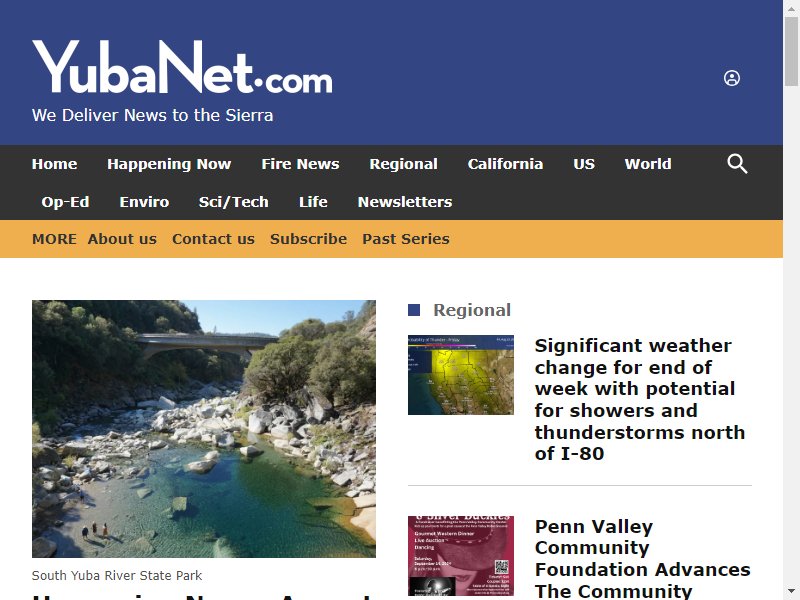Select the Sci/Tech menu item
800x600 pixels.
click(x=234, y=202)
